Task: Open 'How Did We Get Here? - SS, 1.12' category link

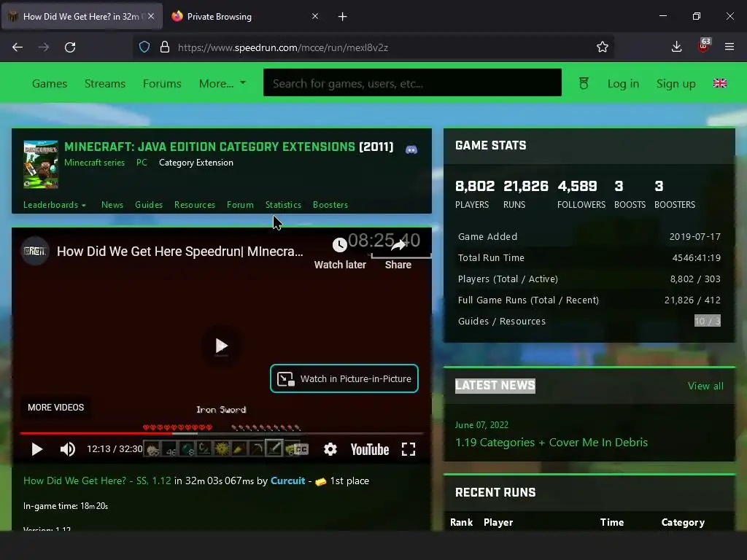Action: click(97, 481)
